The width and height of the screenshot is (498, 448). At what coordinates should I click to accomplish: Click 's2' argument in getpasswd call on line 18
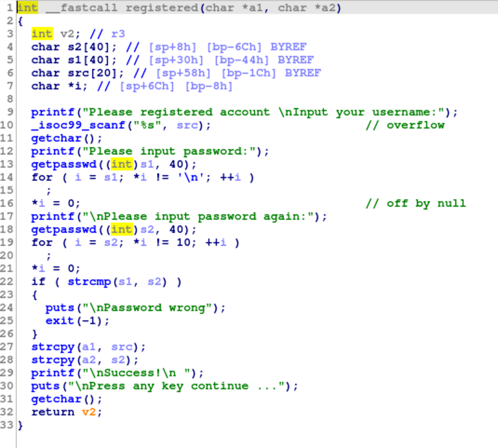click(147, 230)
